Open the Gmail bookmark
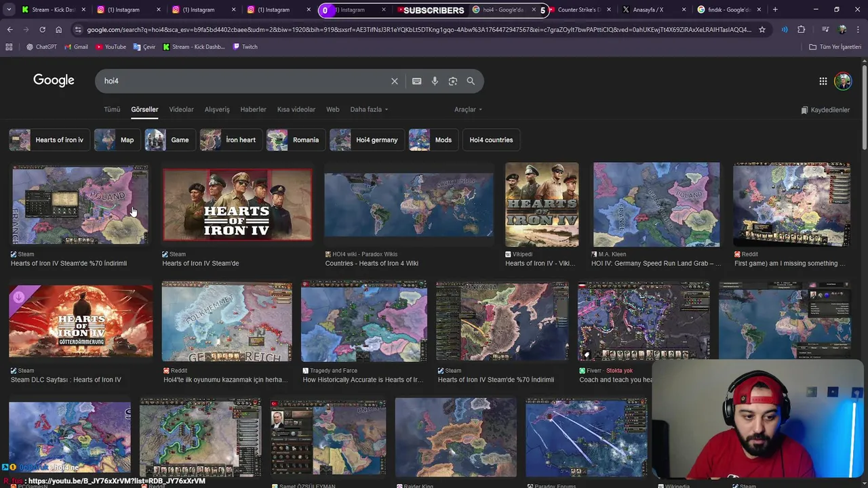 (x=76, y=47)
